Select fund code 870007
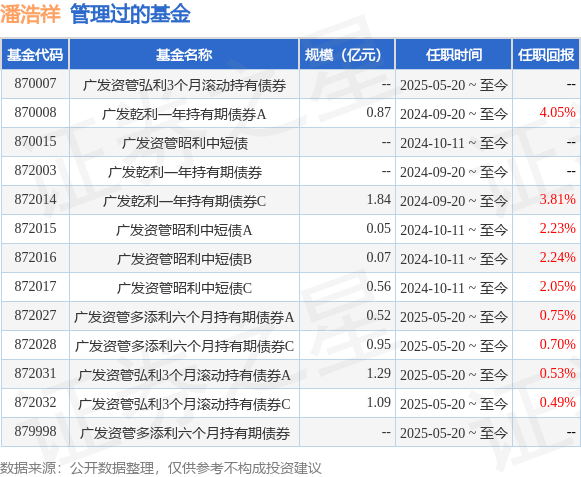581x477 pixels. click(x=35, y=83)
